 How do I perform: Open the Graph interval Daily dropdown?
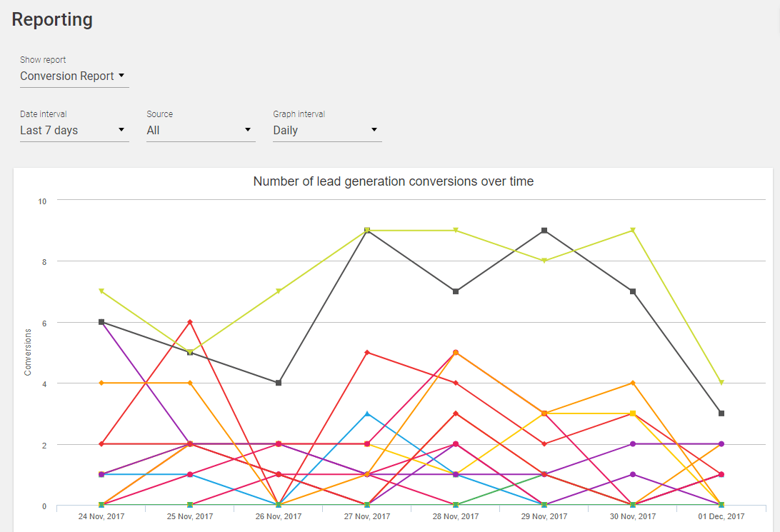tap(327, 130)
